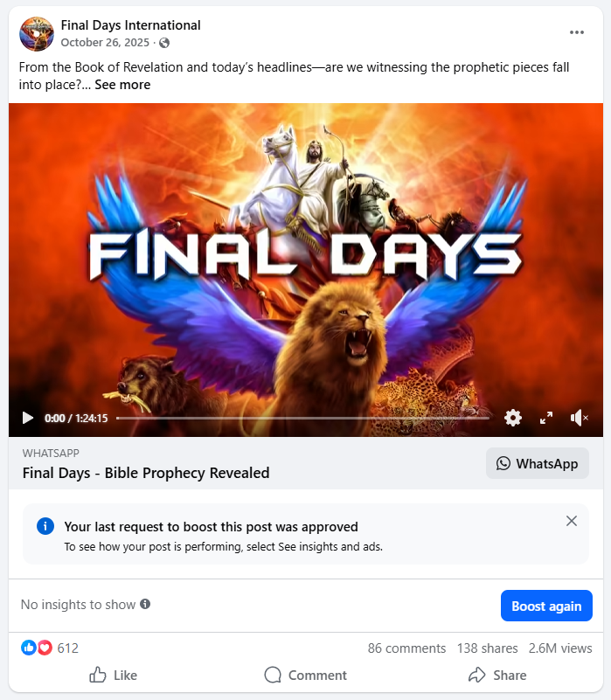The height and width of the screenshot is (700, 611).
Task: Expand post text with See more
Action: point(122,85)
